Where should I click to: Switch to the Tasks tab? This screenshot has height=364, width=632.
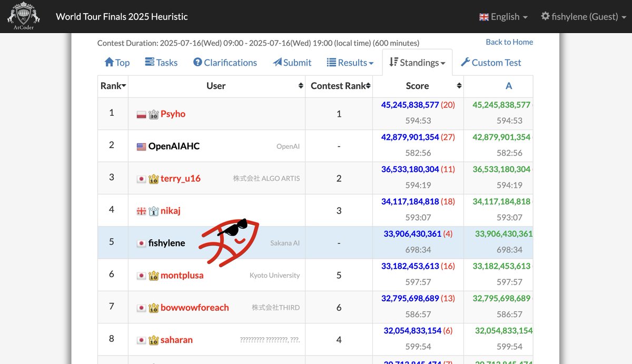(161, 62)
